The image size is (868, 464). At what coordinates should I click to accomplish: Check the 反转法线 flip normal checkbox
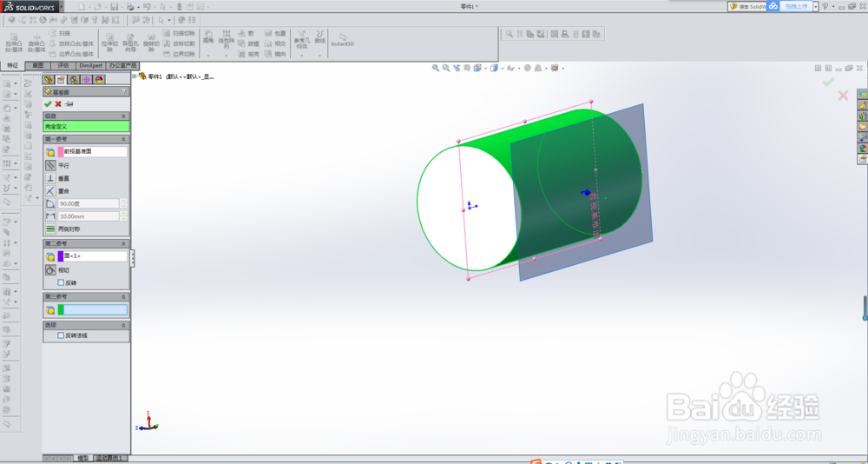coord(61,335)
